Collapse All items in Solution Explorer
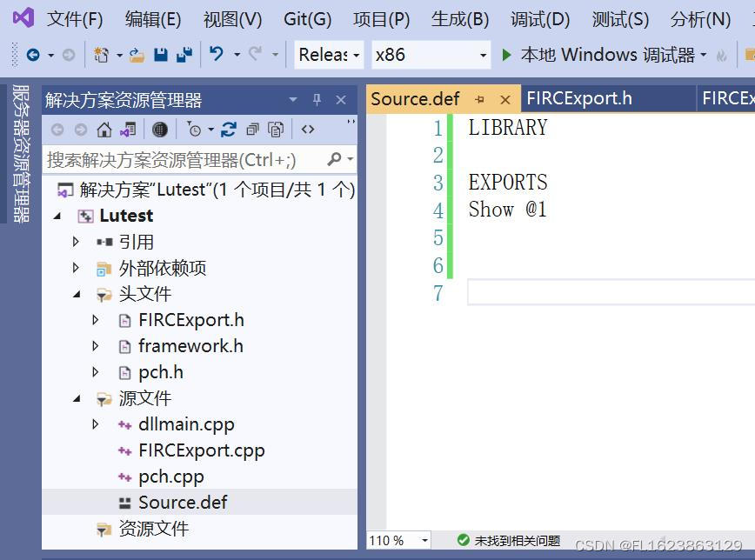This screenshot has width=755, height=560. coord(252,129)
